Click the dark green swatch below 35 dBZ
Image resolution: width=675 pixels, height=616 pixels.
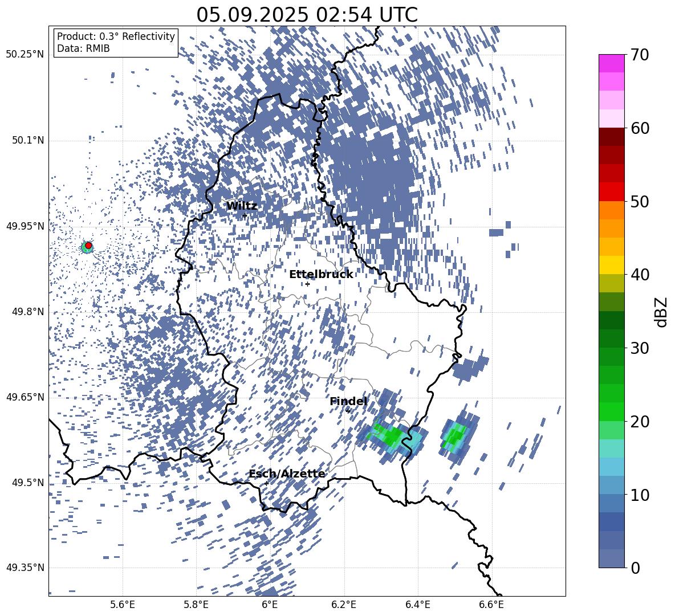[x=611, y=320]
